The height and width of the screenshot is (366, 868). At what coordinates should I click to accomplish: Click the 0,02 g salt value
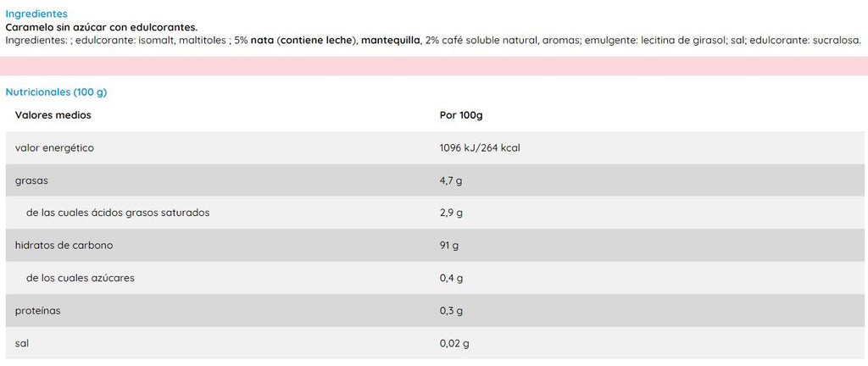click(x=454, y=343)
